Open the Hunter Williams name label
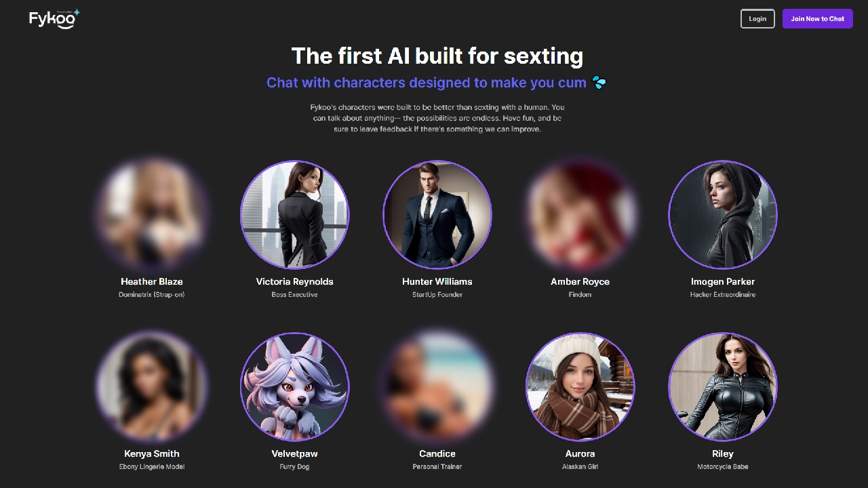 [x=437, y=281]
